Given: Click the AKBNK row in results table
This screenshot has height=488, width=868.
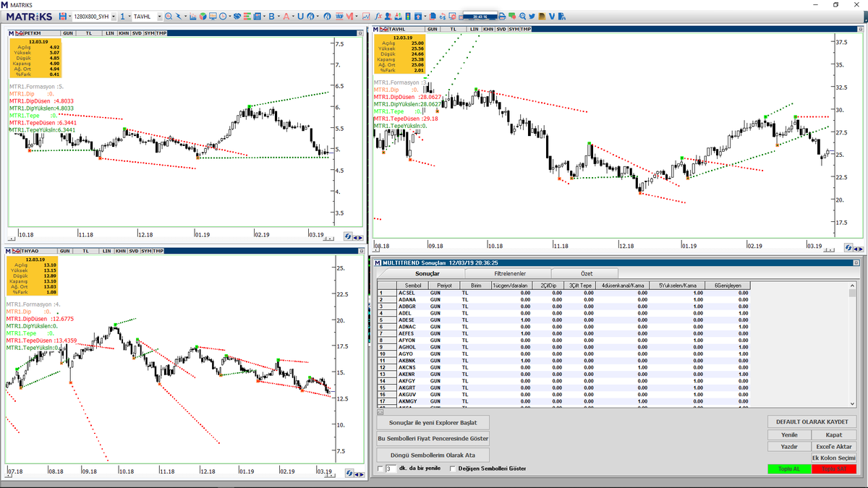Looking at the screenshot, I should 564,360.
